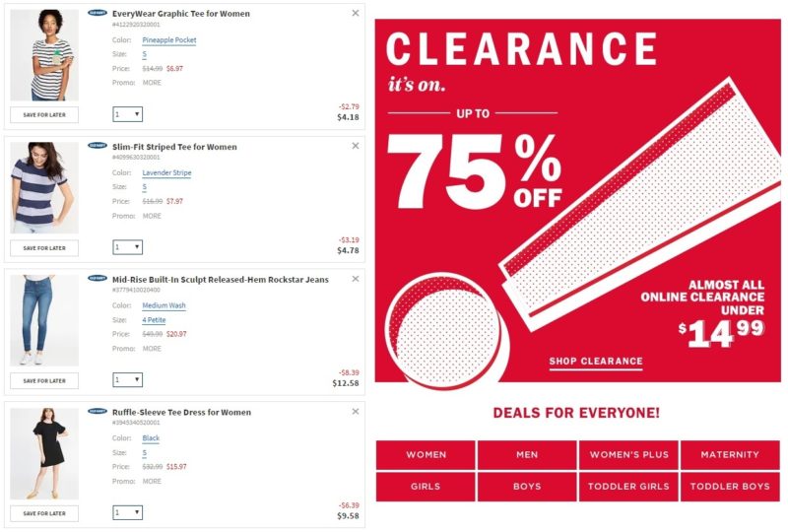Image resolution: width=788 pixels, height=532 pixels.
Task: Open quantity dropdown for EveryWear Graphic Tee
Action: point(128,114)
